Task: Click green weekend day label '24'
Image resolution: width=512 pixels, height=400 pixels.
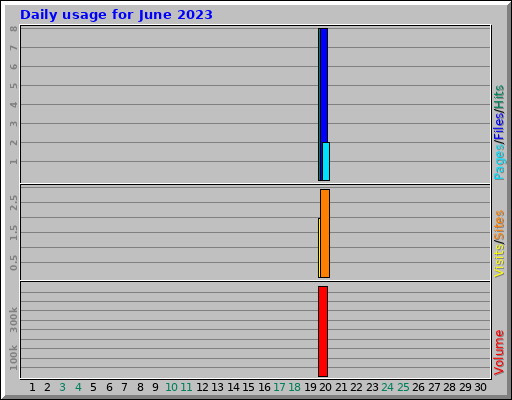Action: 388,387
